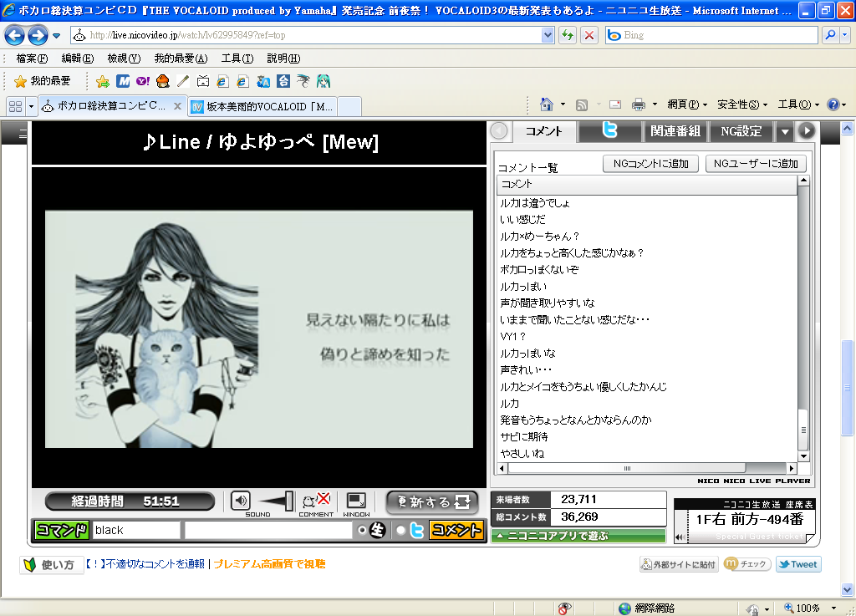Open the 台 bookmark icon
The height and width of the screenshot is (616, 856).
tap(283, 81)
